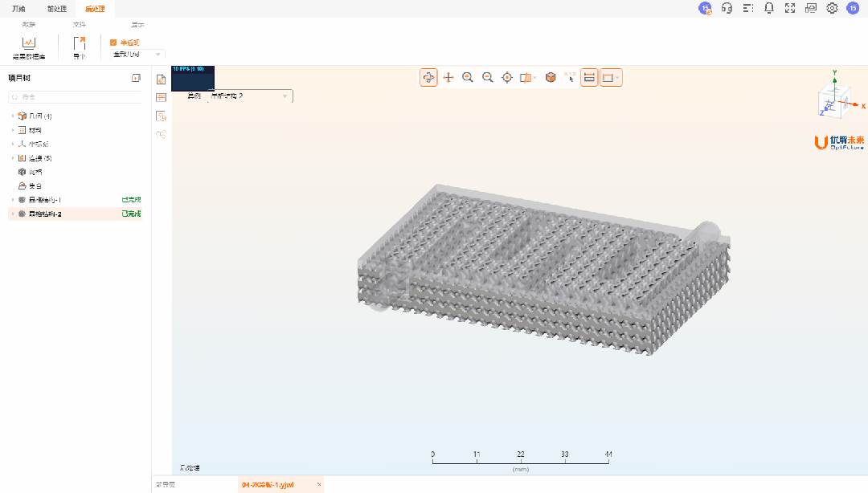Viewport: 868px width, 493px height.
Task: Open the case selection dropdown in viewport
Action: tap(250, 96)
